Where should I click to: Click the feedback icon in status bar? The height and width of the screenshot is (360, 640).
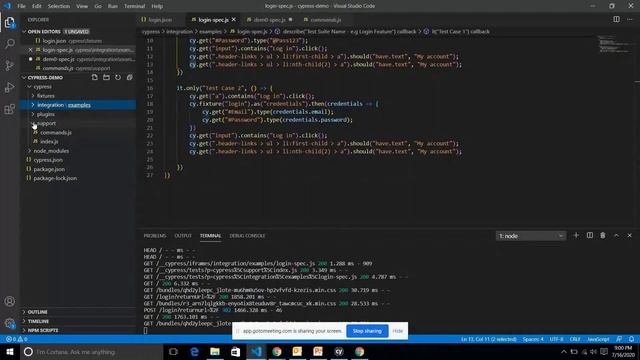click(x=619, y=339)
